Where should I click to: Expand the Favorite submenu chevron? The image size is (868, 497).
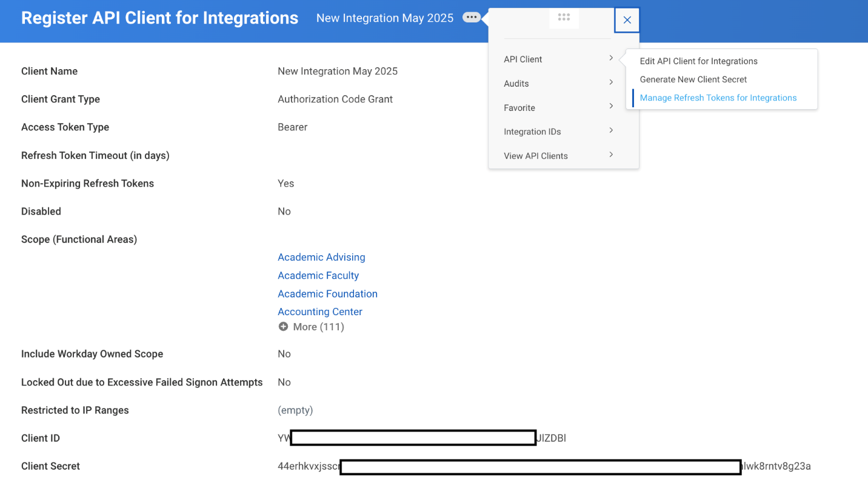click(x=611, y=107)
